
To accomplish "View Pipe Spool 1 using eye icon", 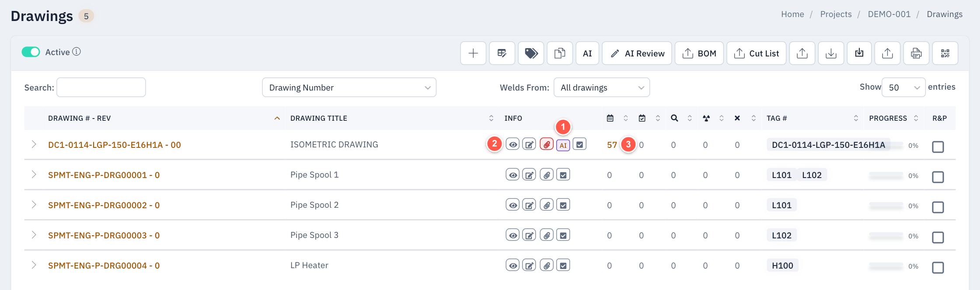I will pyautogui.click(x=513, y=175).
